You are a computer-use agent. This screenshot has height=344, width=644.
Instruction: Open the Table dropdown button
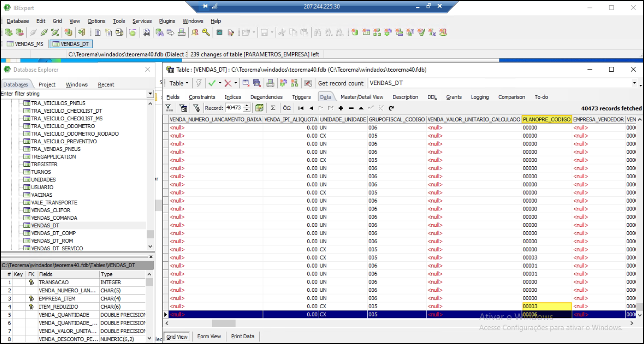[179, 83]
